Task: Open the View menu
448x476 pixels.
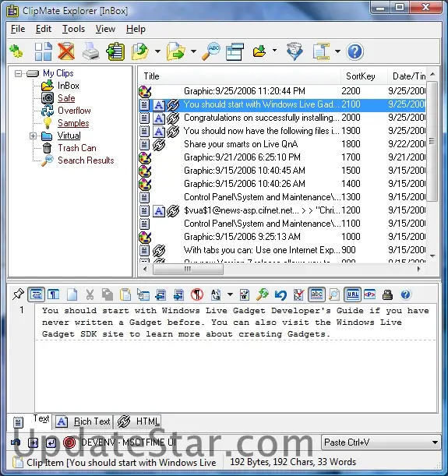Action: point(105,29)
